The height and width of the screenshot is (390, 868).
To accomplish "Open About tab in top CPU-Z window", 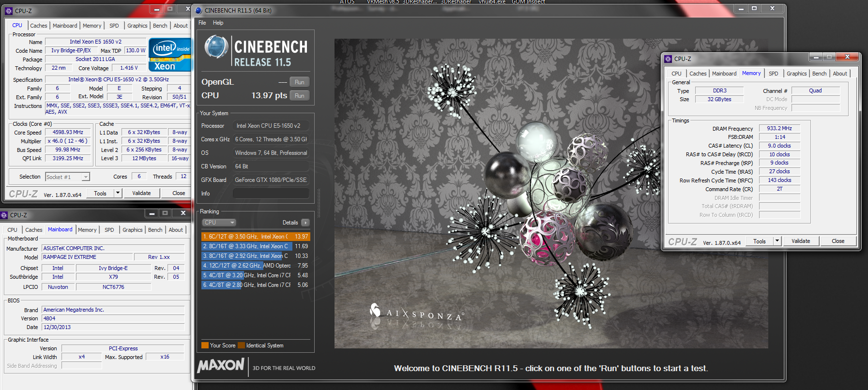I will [x=181, y=26].
